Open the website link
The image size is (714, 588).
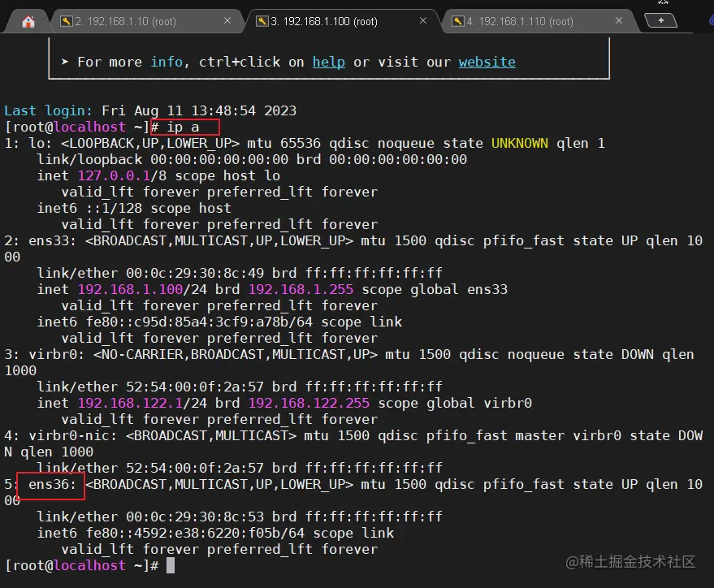tap(487, 62)
